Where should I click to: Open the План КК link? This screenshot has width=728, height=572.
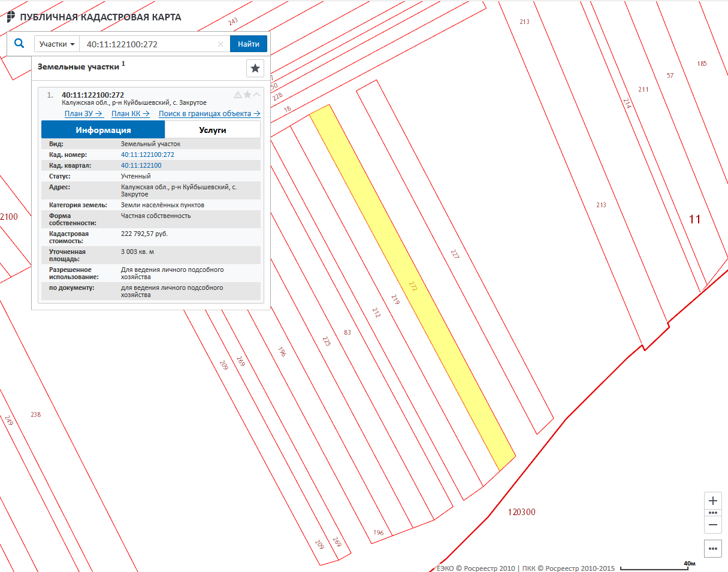coord(131,114)
